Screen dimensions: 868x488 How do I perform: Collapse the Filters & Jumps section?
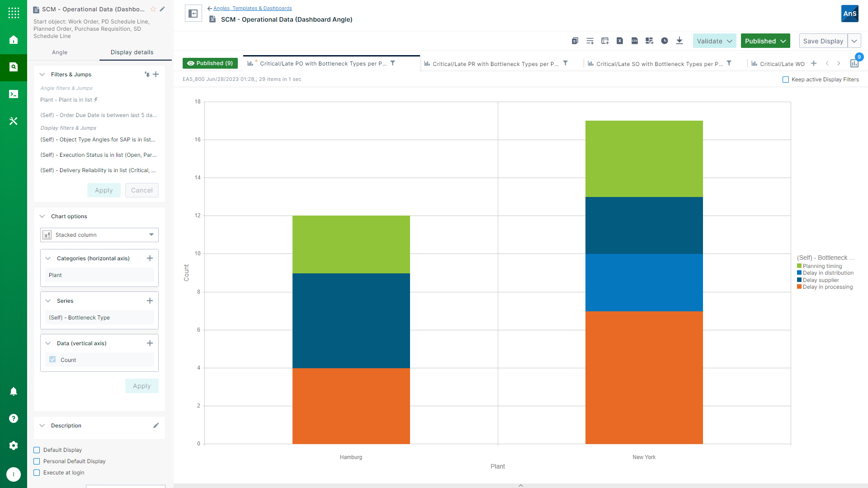click(42, 75)
